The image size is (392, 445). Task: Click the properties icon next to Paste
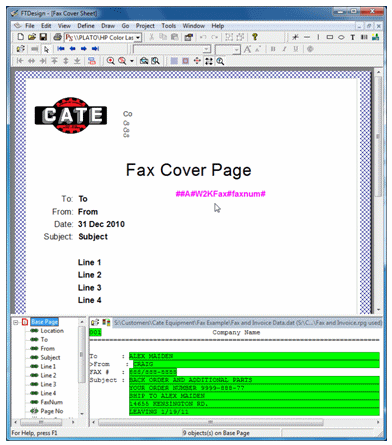[189, 37]
